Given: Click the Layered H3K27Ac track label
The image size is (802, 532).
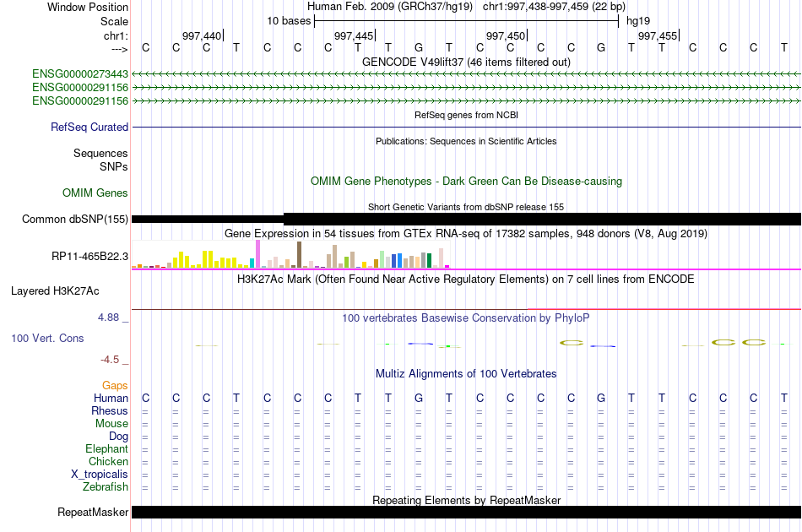Looking at the screenshot, I should [55, 291].
